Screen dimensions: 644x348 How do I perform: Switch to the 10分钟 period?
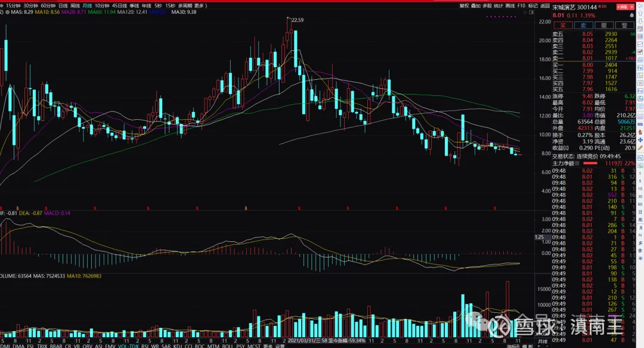(x=102, y=6)
